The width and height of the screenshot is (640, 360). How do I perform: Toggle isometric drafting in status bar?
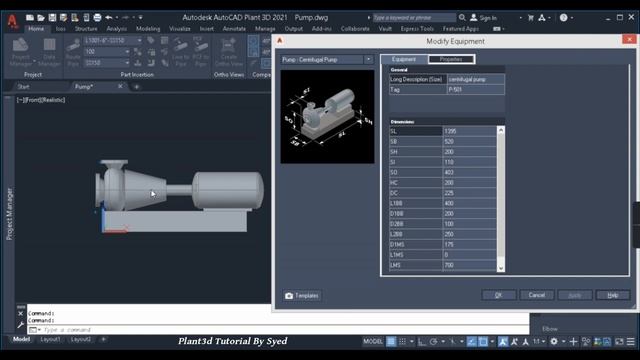(453, 341)
